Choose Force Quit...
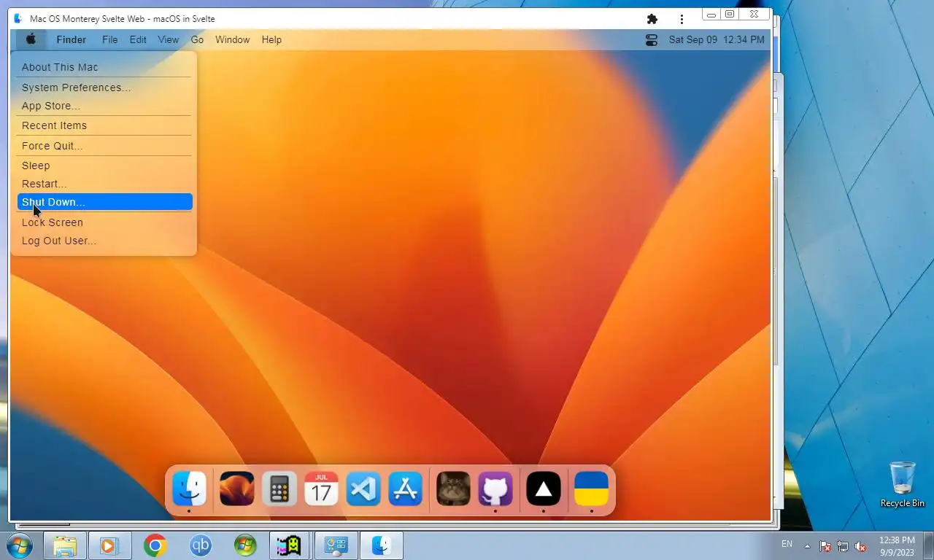This screenshot has height=560, width=934. pos(104,146)
